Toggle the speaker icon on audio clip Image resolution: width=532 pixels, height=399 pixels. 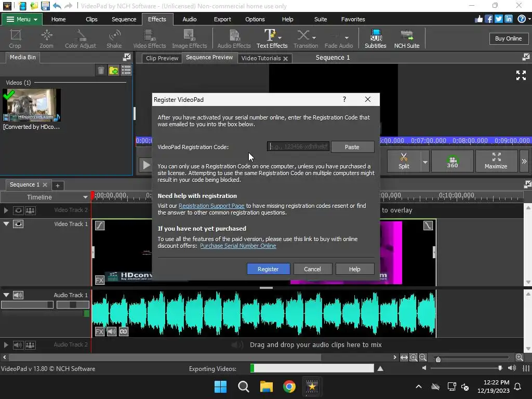tap(112, 331)
